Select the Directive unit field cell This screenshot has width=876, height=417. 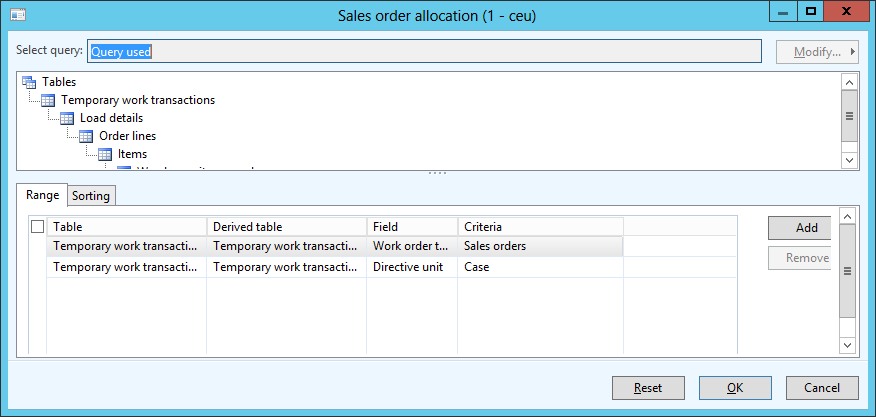point(411,267)
